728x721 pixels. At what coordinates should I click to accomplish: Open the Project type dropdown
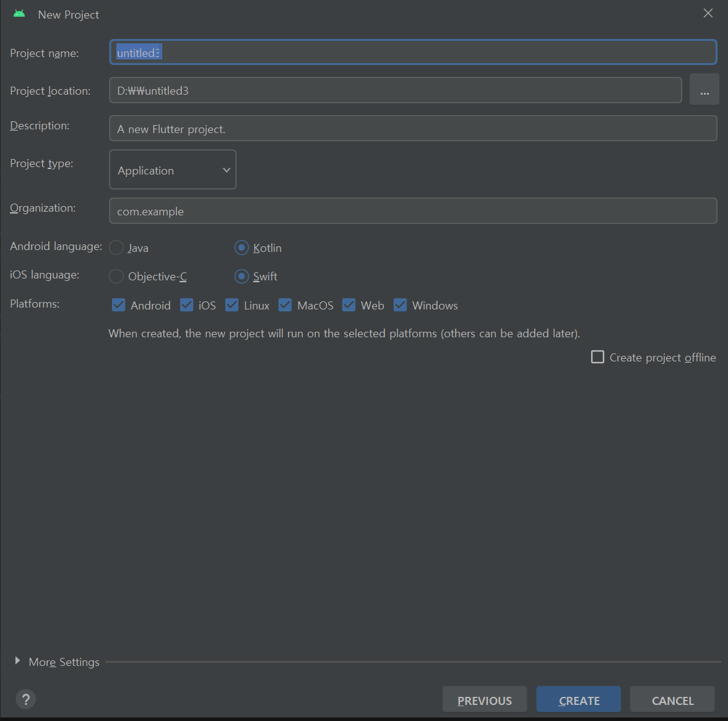point(173,170)
